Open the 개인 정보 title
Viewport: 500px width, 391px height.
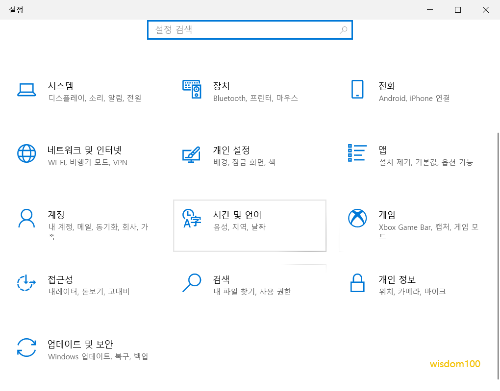coord(397,279)
